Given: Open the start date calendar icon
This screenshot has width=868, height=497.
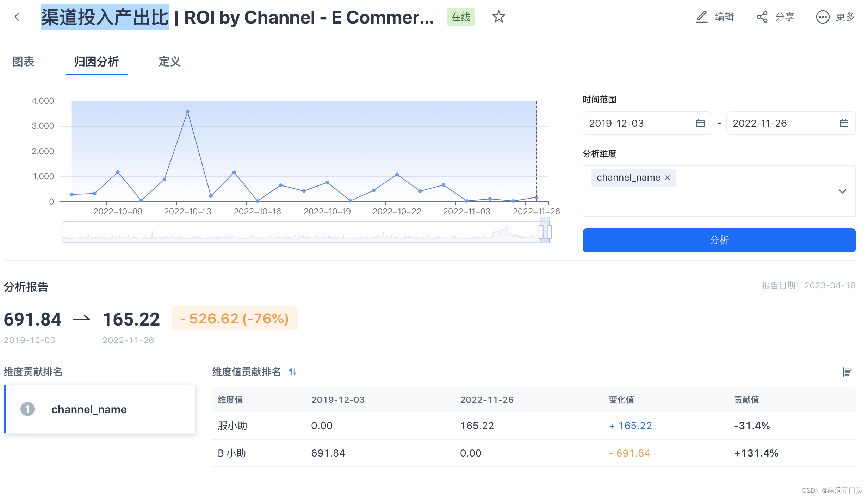Looking at the screenshot, I should pos(700,123).
